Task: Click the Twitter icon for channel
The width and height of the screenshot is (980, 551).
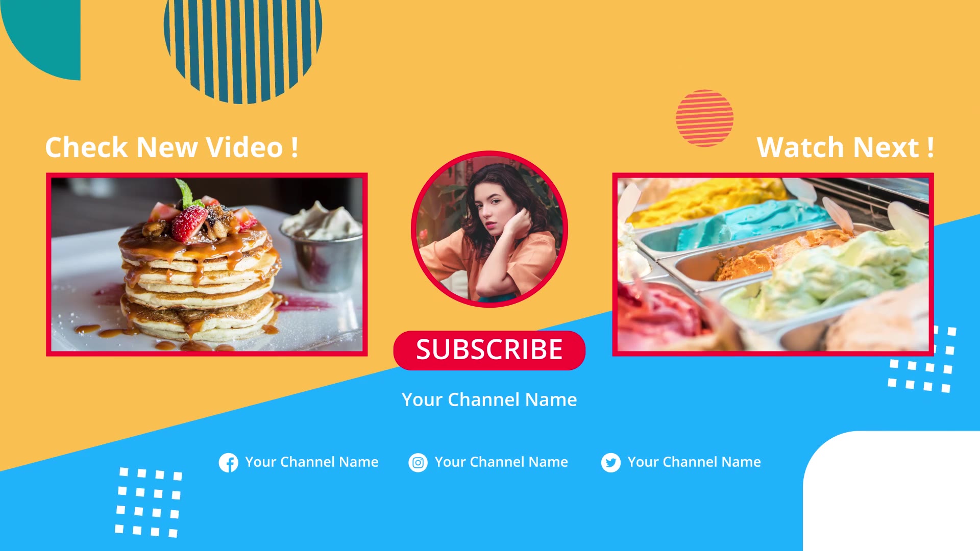Action: (x=610, y=462)
